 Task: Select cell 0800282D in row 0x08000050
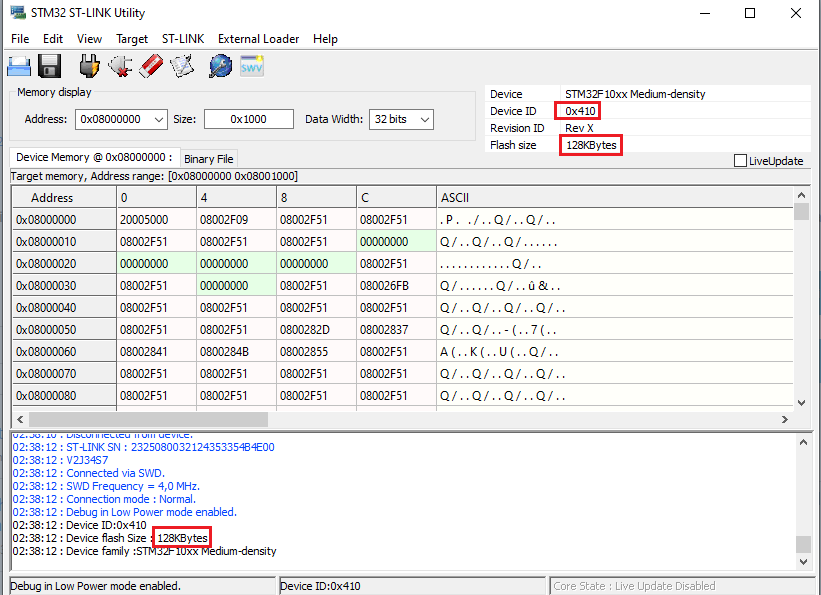click(x=317, y=330)
